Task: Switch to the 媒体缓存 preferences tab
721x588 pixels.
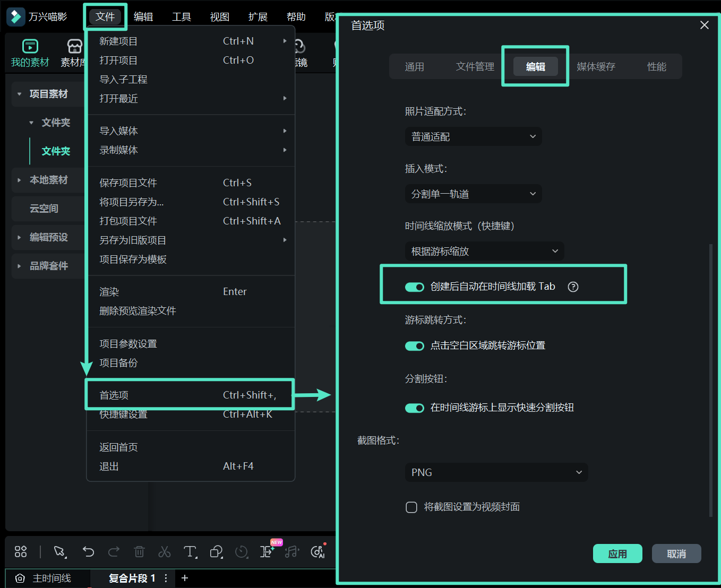Action: point(596,66)
